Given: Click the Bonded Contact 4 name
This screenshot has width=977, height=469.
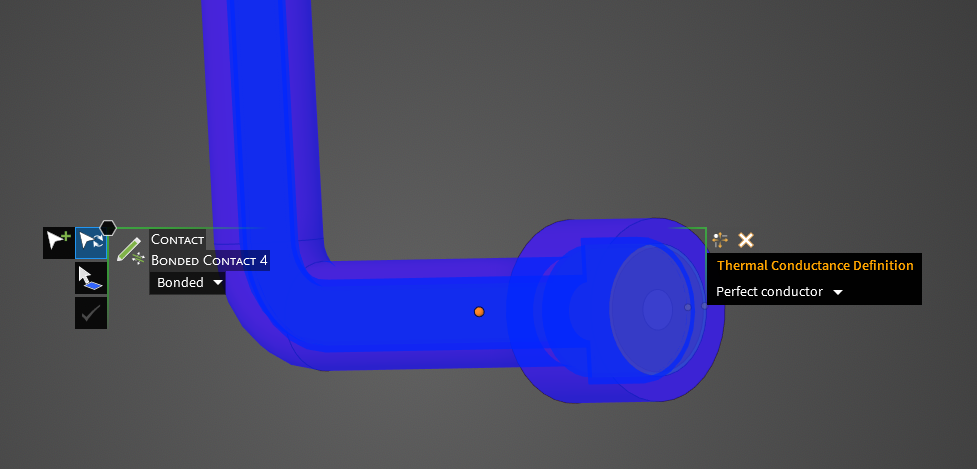Looking at the screenshot, I should [209, 260].
